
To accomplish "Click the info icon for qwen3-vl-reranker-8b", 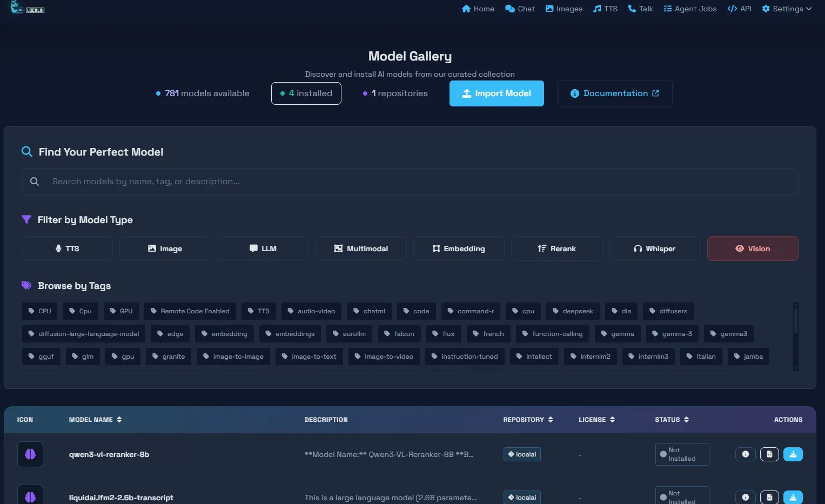I will 745,454.
